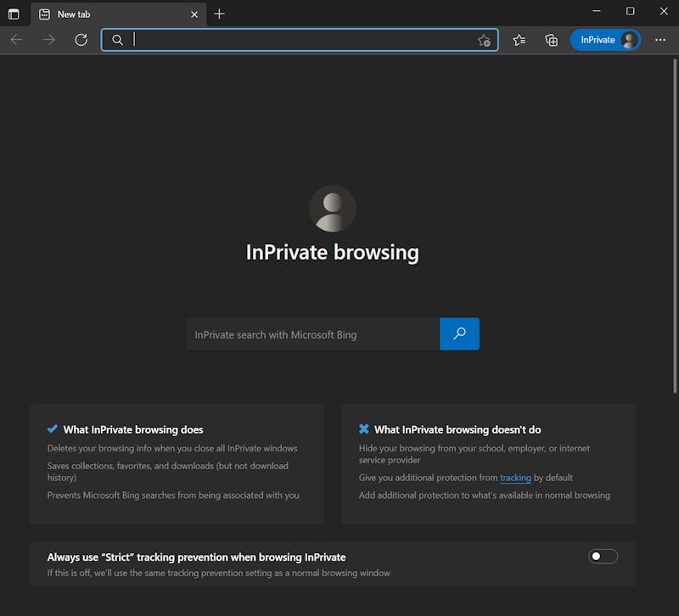Click 'Deletes your browsing info' text line
The height and width of the screenshot is (616, 679).
point(172,449)
